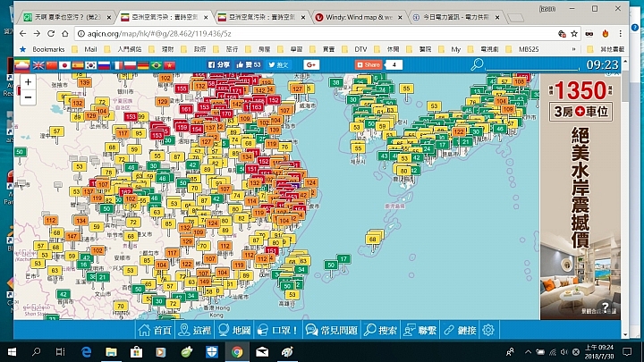Image resolution: width=644 pixels, height=362 pixels.
Task: Open the 其他書籤 other bookmarks folder
Action: click(x=606, y=49)
